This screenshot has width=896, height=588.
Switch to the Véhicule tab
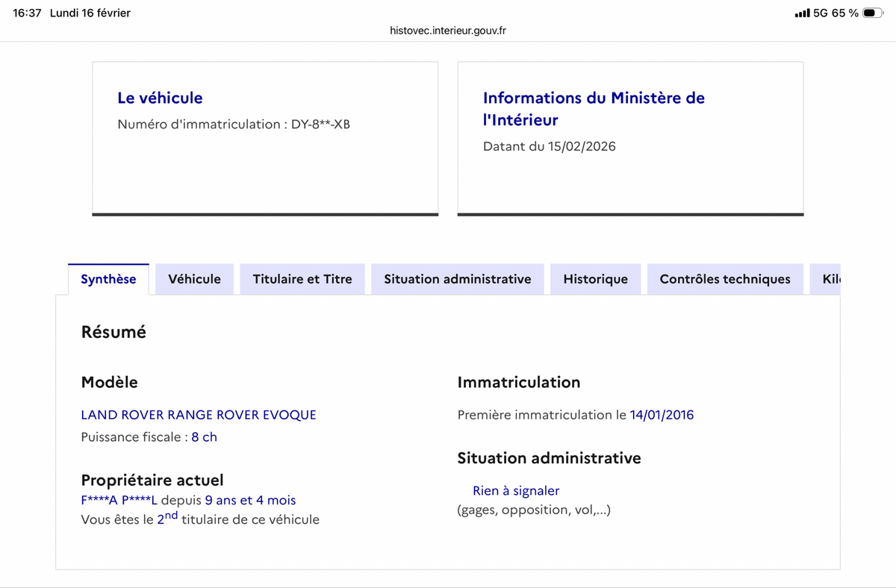coord(194,279)
